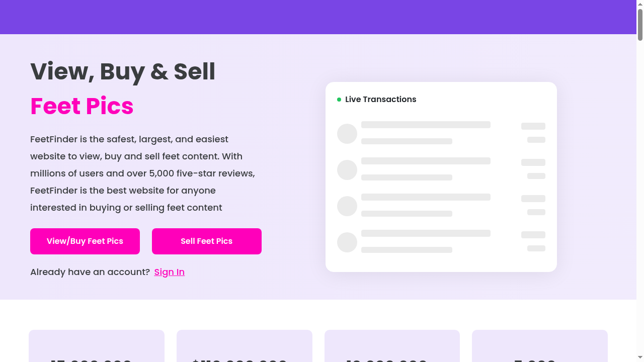644x362 pixels.
Task: Click the scrollbar up arrow
Action: click(640, 3)
